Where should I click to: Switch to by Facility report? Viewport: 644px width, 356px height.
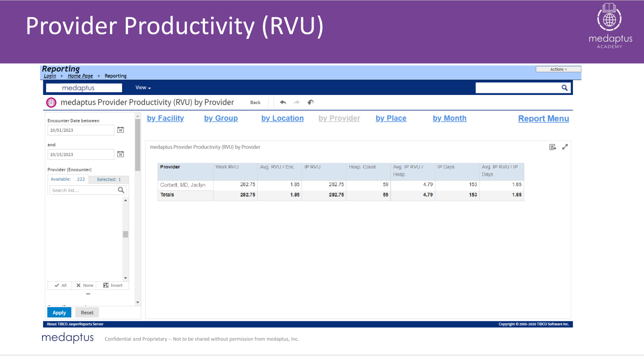pos(165,118)
